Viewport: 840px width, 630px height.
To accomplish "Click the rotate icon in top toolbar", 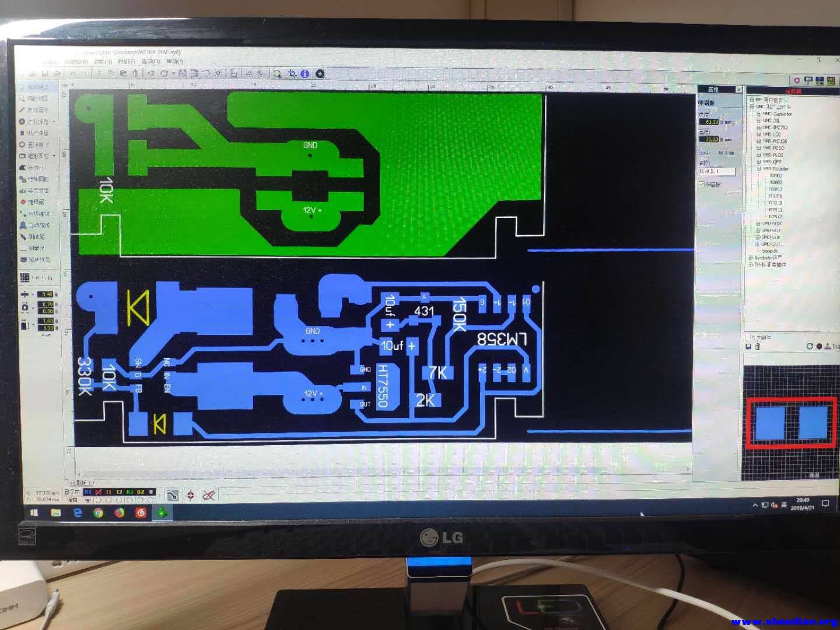I will click(164, 73).
